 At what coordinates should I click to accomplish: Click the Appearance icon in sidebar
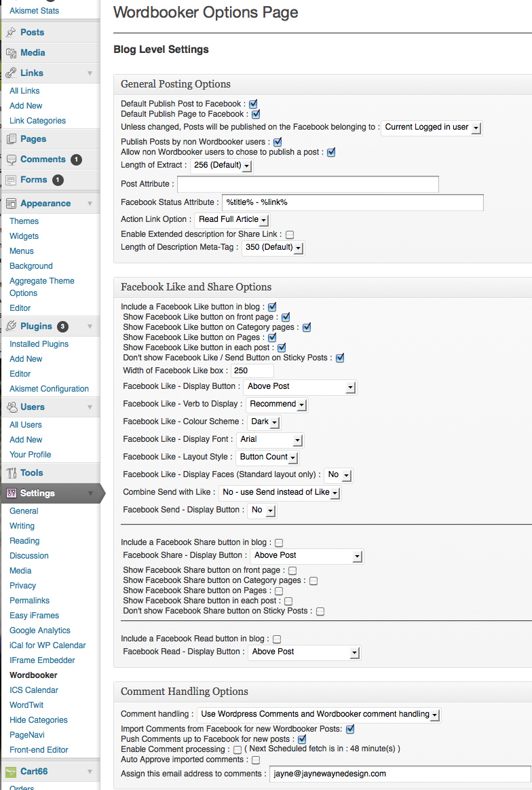11,204
